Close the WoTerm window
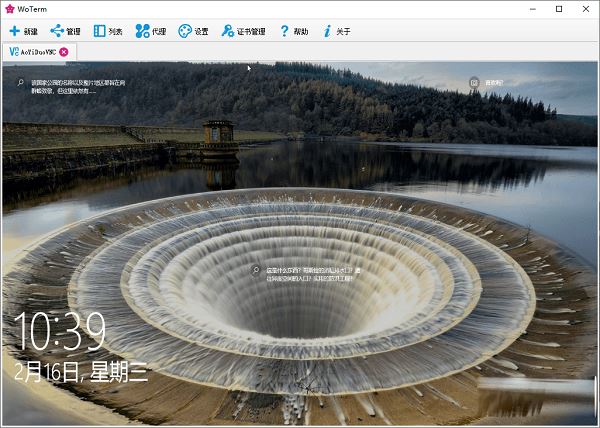The width and height of the screenshot is (600, 428). coord(586,9)
